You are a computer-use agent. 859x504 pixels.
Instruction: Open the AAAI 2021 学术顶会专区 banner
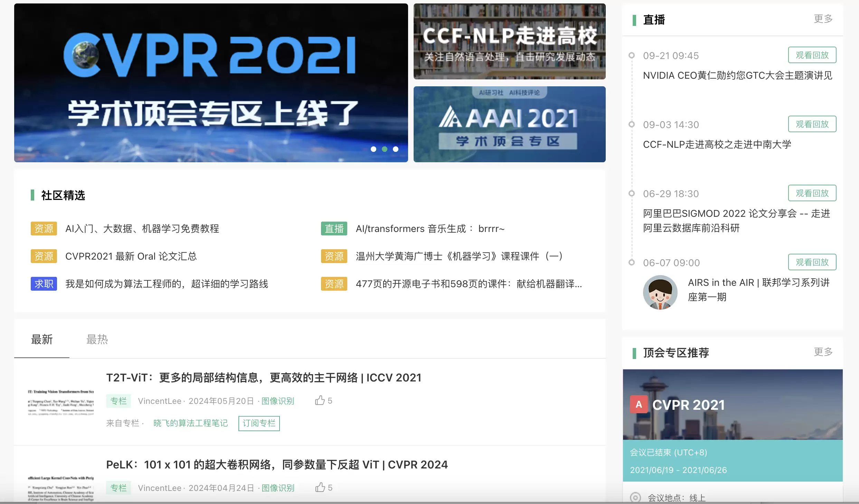pos(509,124)
